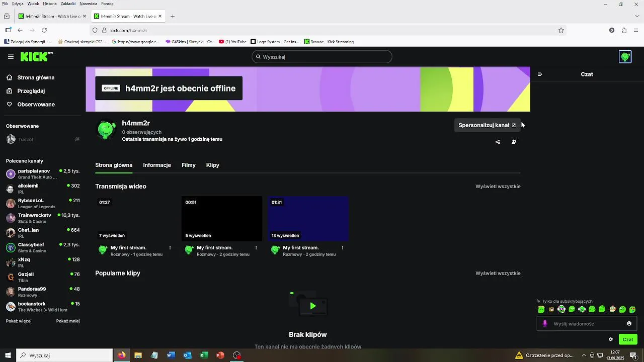Open options for 00:51 video
This screenshot has width=644, height=362.
[x=256, y=248]
